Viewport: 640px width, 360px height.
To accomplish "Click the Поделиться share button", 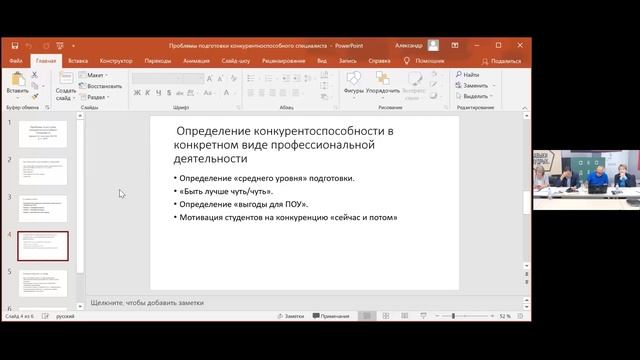I will click(x=502, y=61).
